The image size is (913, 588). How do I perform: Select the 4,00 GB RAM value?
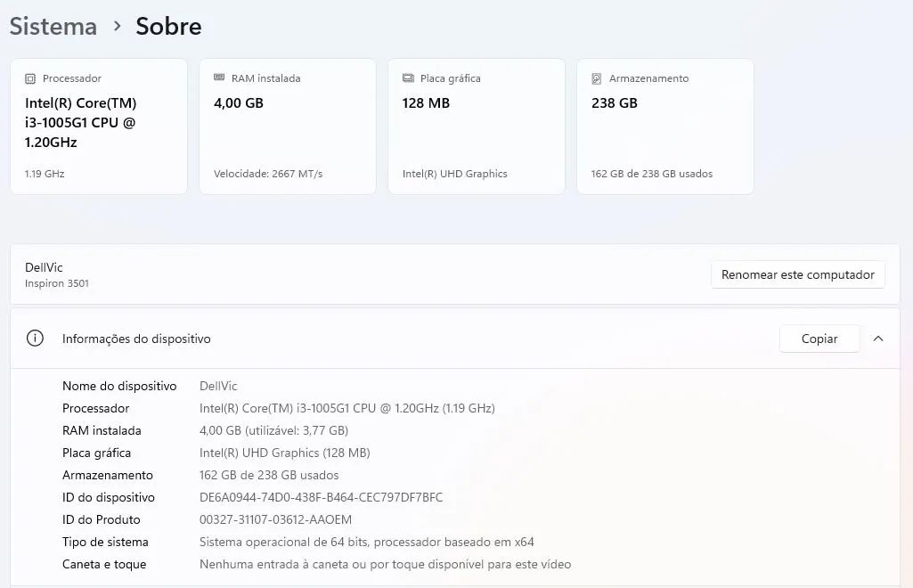point(239,103)
